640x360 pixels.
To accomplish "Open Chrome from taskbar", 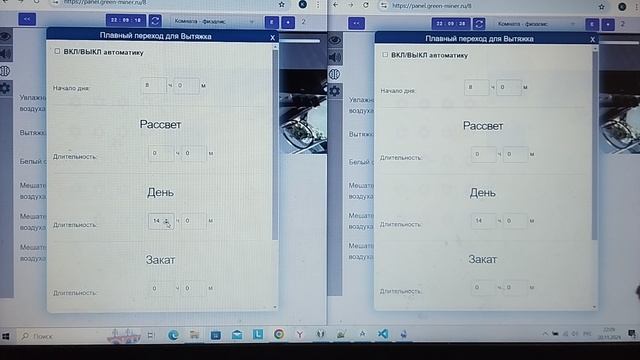I will [279, 334].
